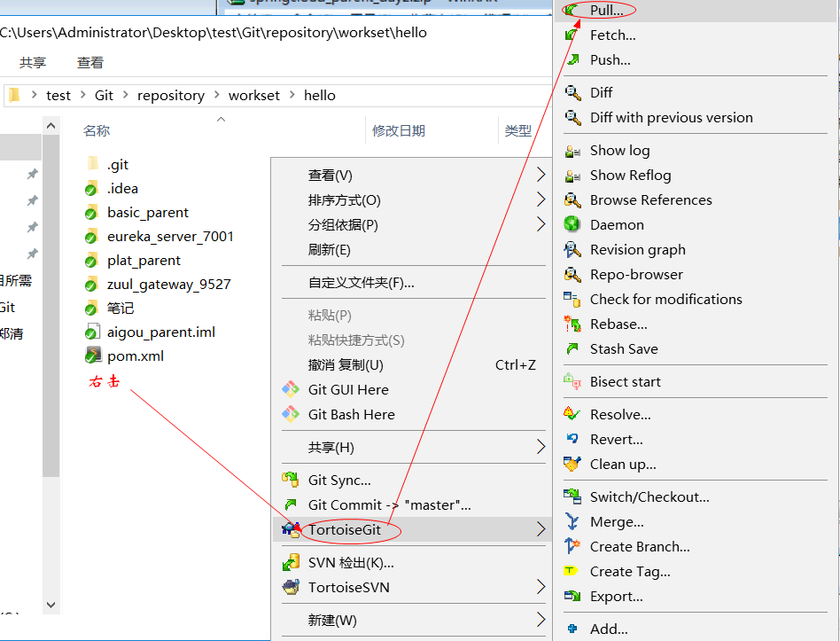
Task: Click the Create Branch icon
Action: pyautogui.click(x=572, y=546)
